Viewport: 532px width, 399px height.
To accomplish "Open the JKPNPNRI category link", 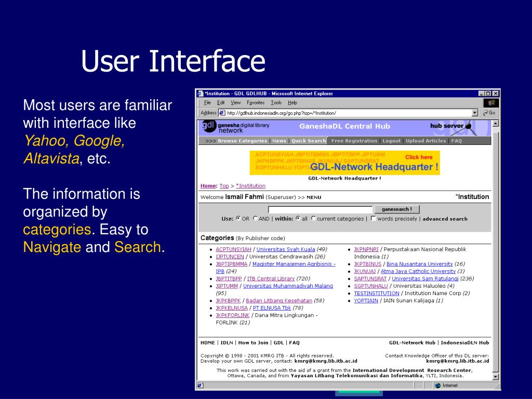I will tap(366, 249).
